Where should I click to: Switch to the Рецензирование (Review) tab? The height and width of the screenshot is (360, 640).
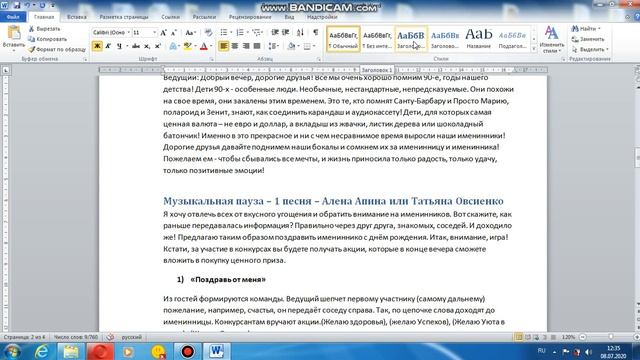[x=250, y=17]
